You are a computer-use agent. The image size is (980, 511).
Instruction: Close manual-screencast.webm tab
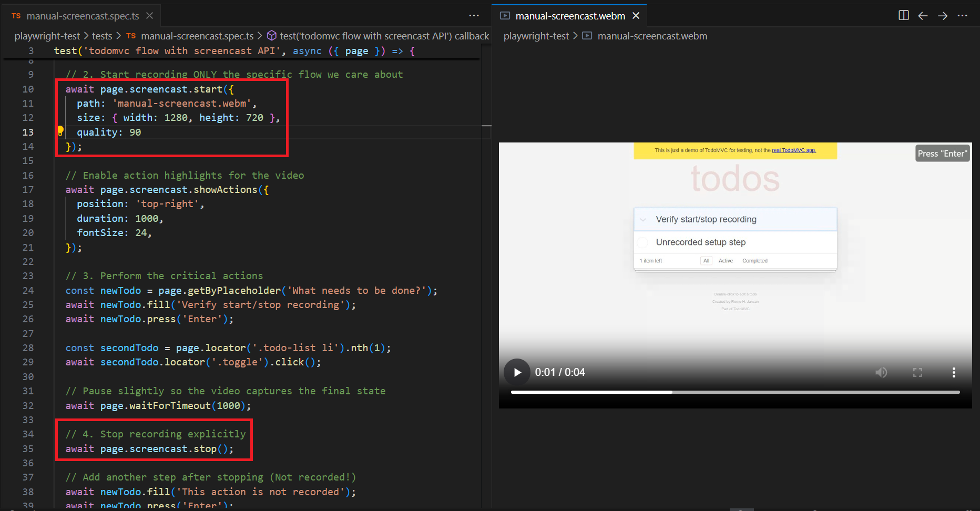(x=636, y=16)
